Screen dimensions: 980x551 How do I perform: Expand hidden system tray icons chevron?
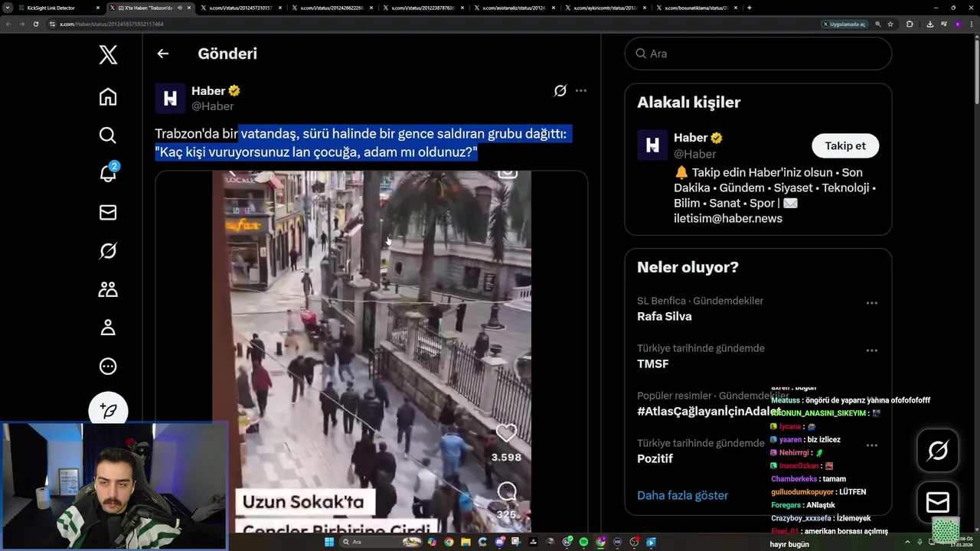pyautogui.click(x=908, y=542)
